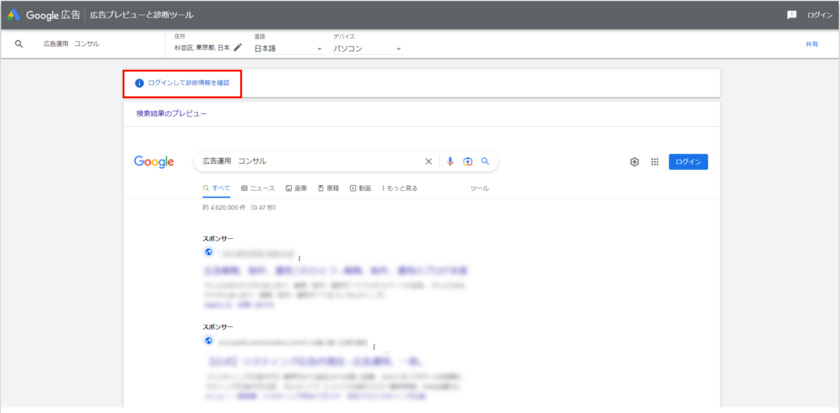Clear the search box with X icon
Screen dimensions: 840x413
point(429,161)
